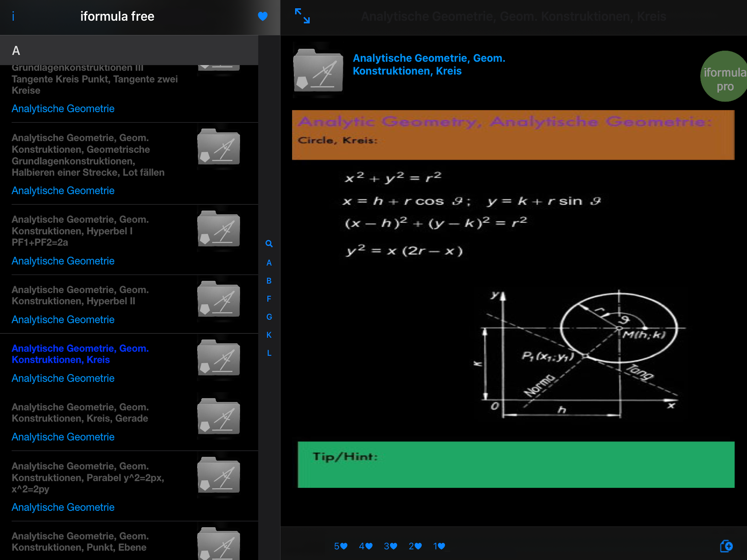Click the add-copy icon bottom right
Viewport: 747px width, 560px height.
click(x=726, y=546)
